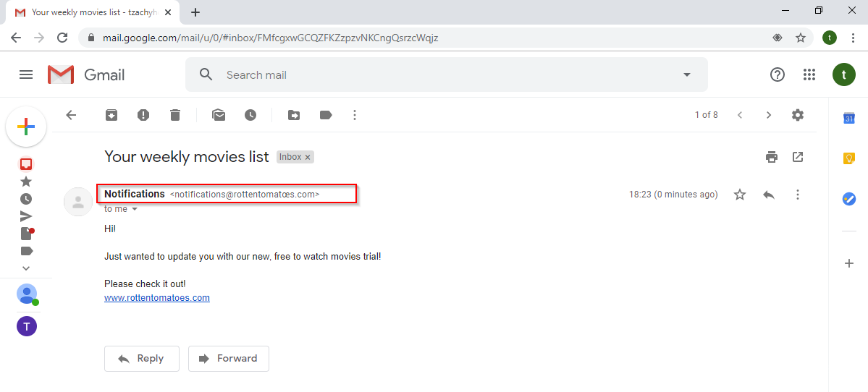This screenshot has width=868, height=392.
Task: Open the Move to folder icon
Action: point(294,115)
